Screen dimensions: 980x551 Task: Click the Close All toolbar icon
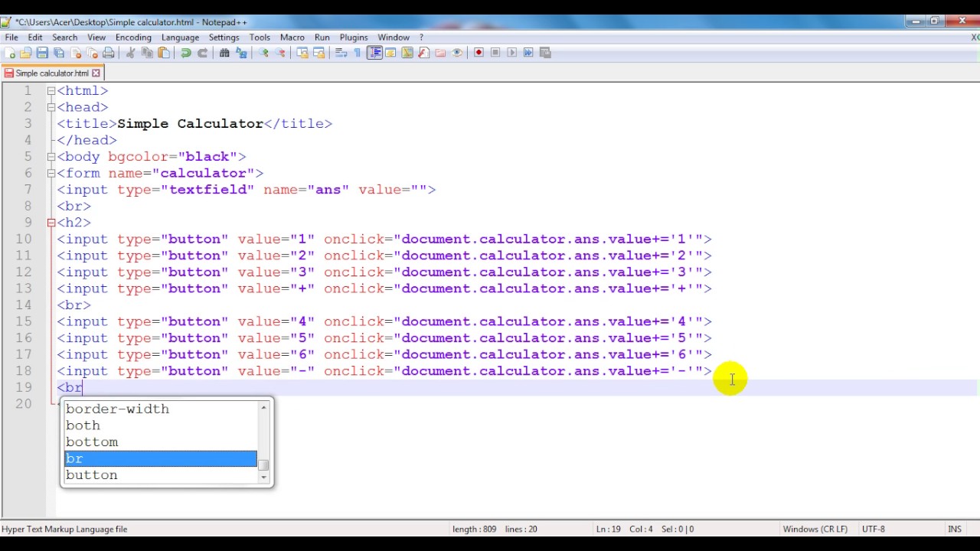92,53
